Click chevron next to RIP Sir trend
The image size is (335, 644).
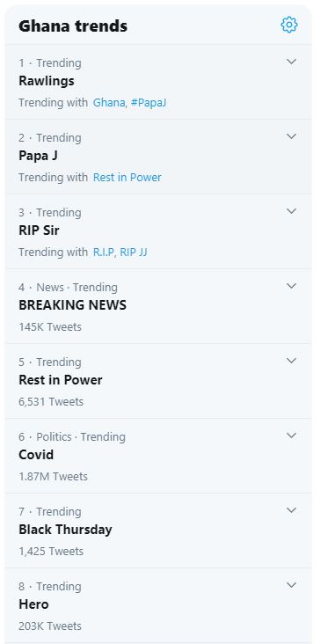point(291,211)
